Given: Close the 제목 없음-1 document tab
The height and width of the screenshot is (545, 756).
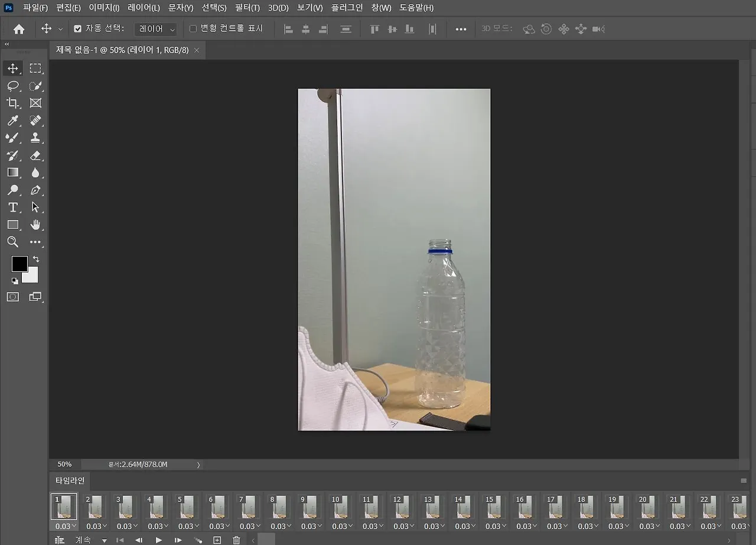Looking at the screenshot, I should pos(197,50).
